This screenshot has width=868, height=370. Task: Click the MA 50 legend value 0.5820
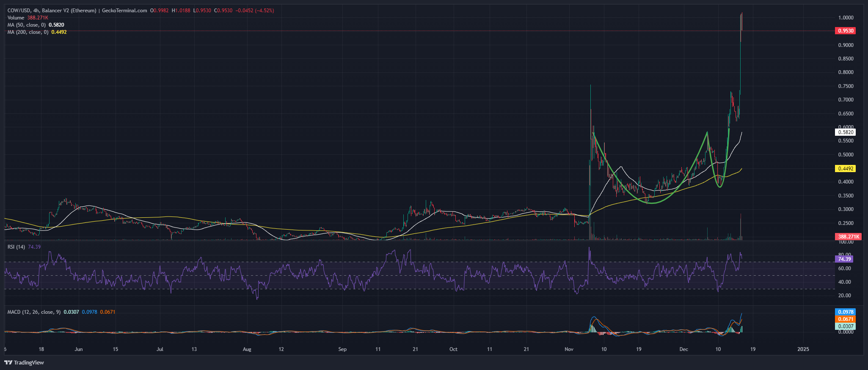[x=57, y=25]
